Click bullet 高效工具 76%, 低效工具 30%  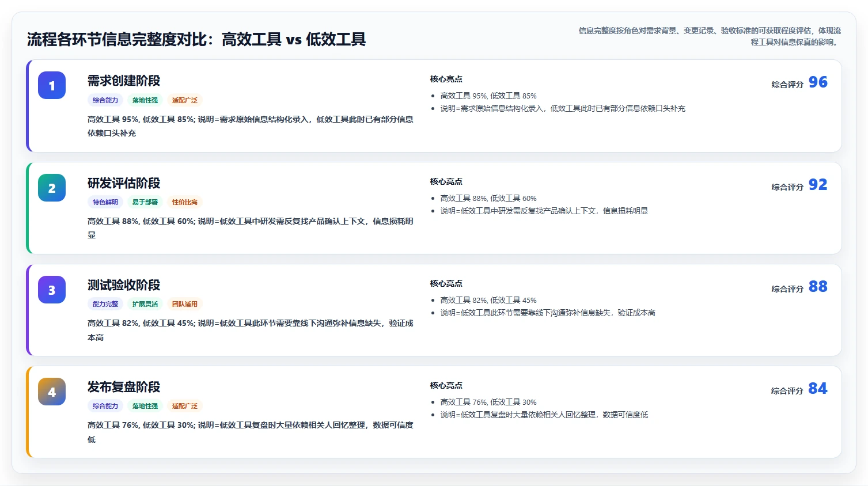[488, 402]
